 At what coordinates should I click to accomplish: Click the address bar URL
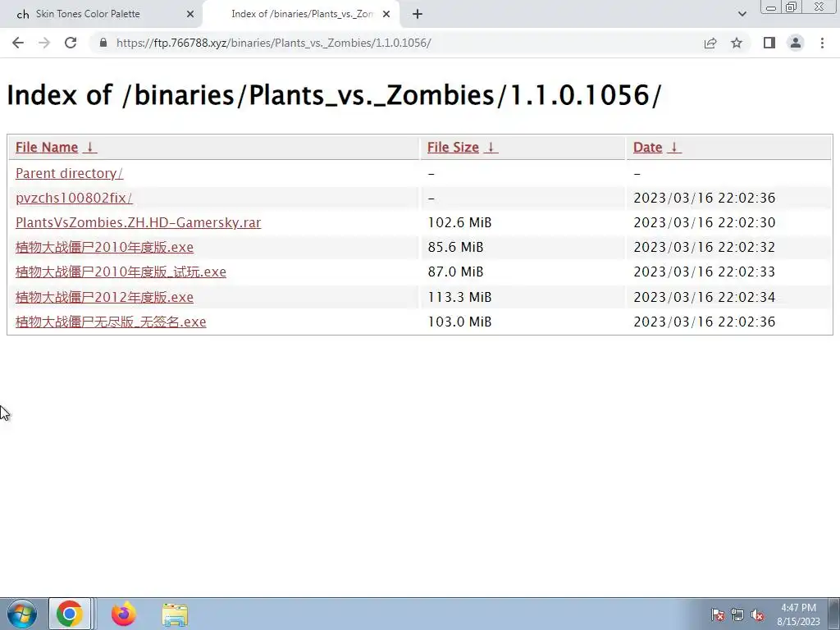point(274,43)
